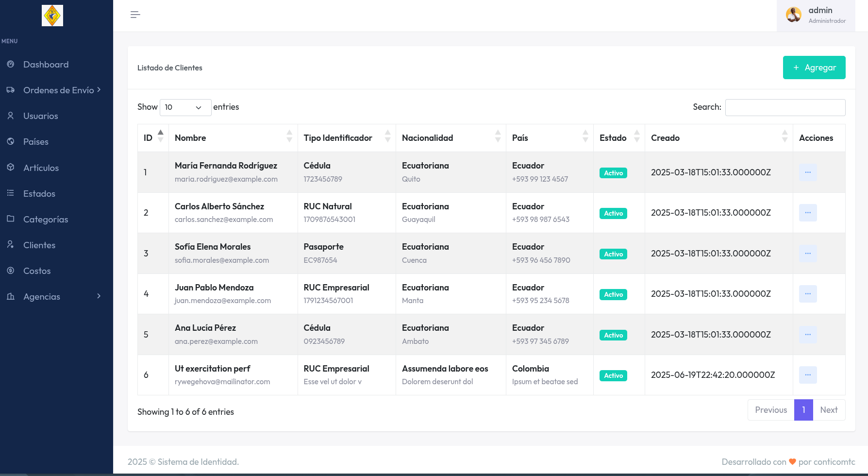Open actions menu for María Fernanda Rodríguez
This screenshot has height=476, width=868.
tap(807, 172)
